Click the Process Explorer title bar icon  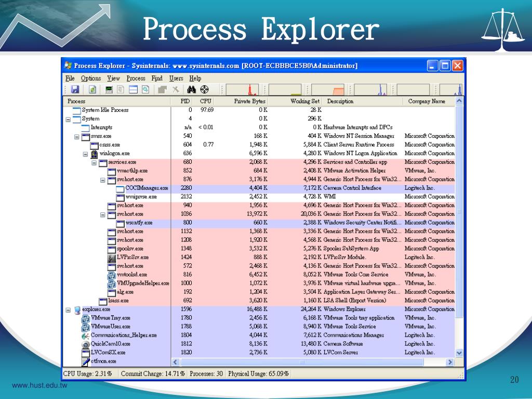(x=68, y=65)
